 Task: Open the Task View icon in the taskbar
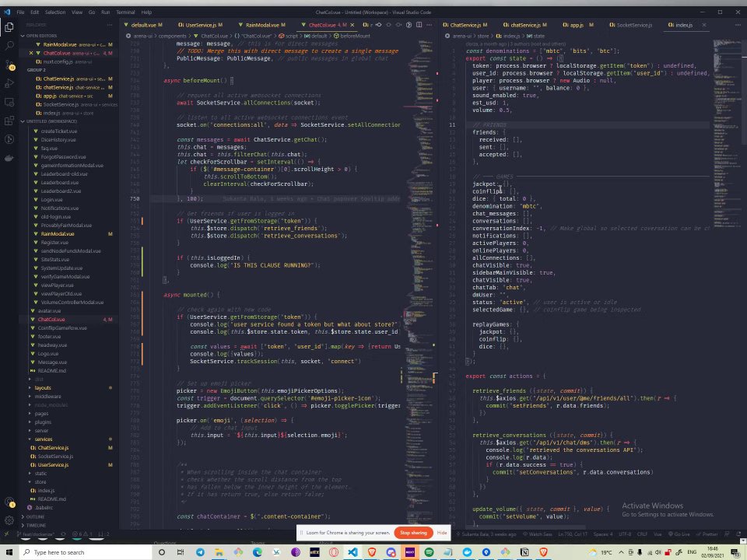[x=180, y=552]
